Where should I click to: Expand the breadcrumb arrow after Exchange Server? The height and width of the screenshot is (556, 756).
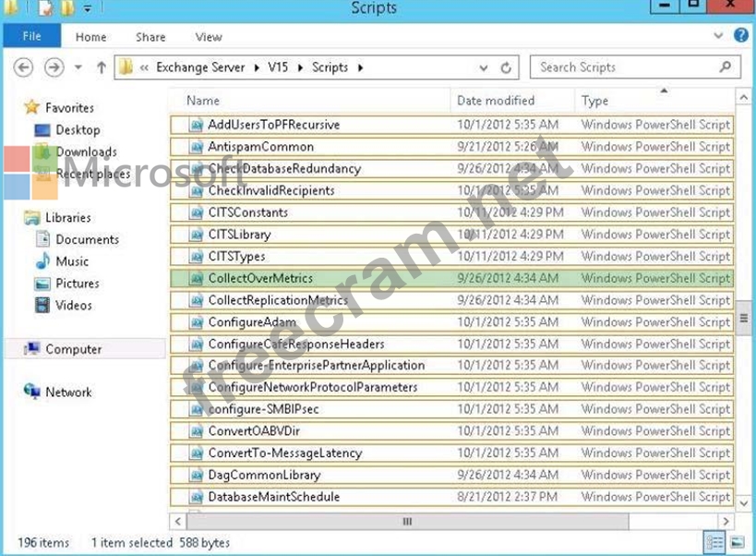(x=257, y=67)
